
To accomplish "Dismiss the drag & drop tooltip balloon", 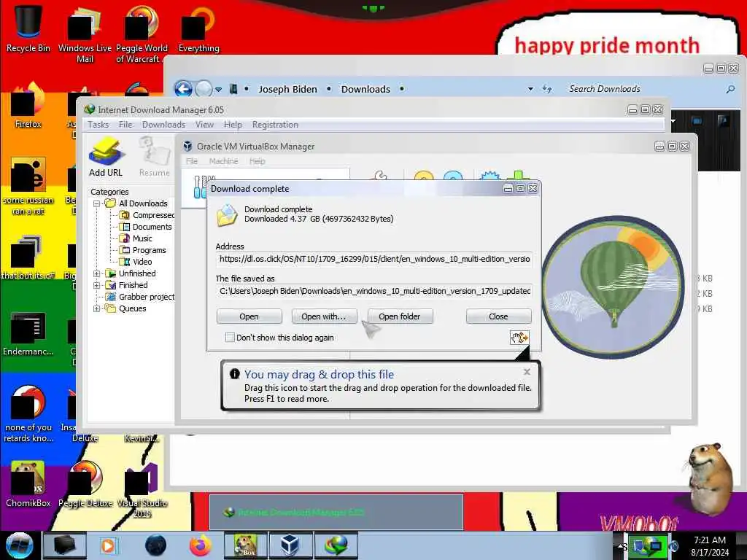I will pos(527,371).
